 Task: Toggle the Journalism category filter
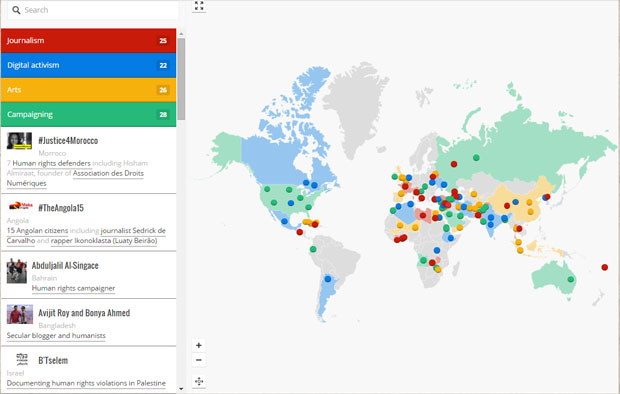[89, 41]
